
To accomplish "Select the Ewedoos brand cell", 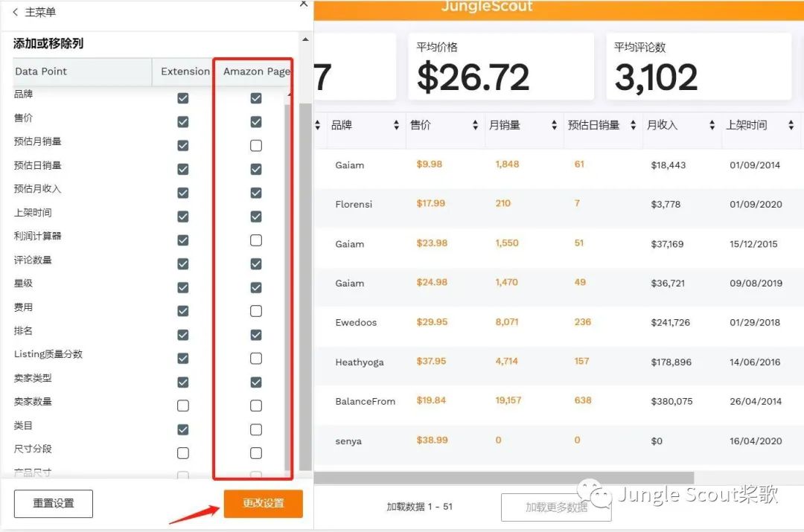I will [x=356, y=323].
